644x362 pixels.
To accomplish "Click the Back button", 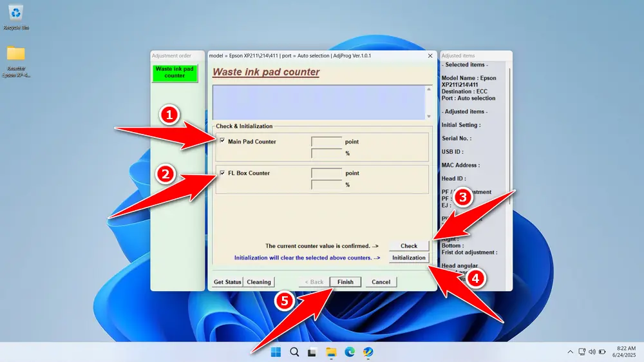I will [x=314, y=282].
